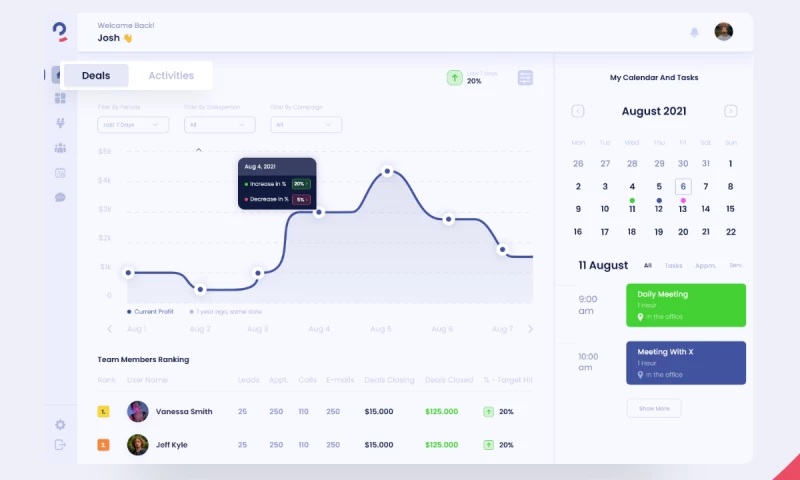Expand the Filter By Campaign dropdown

[x=306, y=125]
